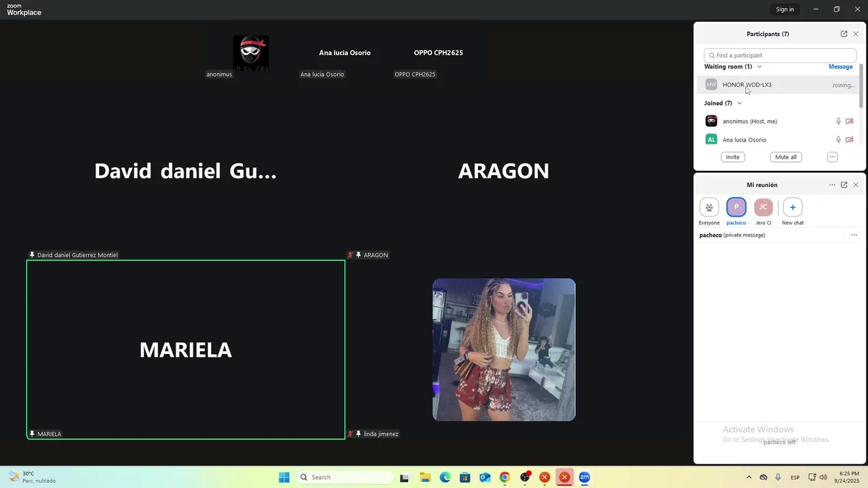Open File Explorer from the taskbar

tap(425, 477)
